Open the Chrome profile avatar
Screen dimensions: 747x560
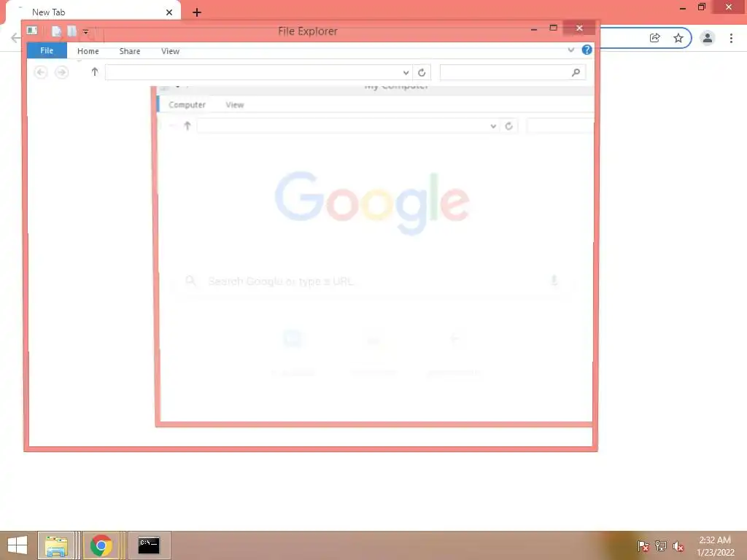point(708,38)
